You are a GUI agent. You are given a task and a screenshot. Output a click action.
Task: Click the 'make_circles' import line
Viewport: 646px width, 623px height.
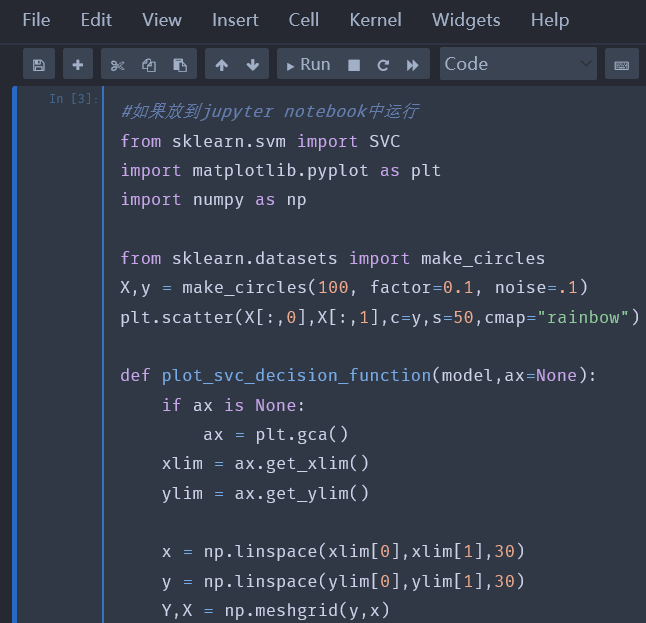click(332, 258)
